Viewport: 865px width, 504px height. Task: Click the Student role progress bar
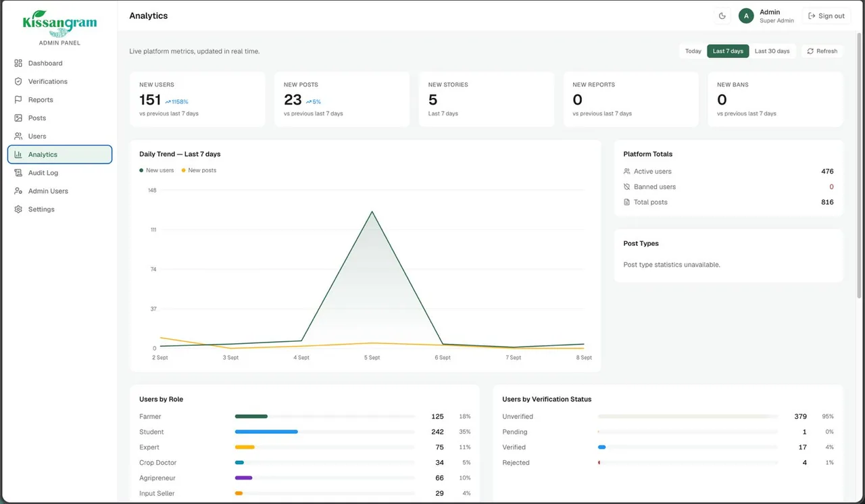click(324, 432)
